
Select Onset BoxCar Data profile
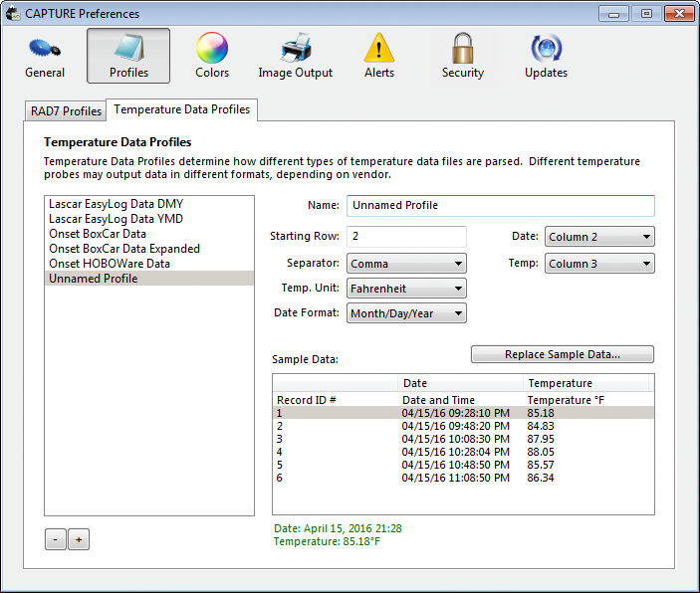point(149,234)
